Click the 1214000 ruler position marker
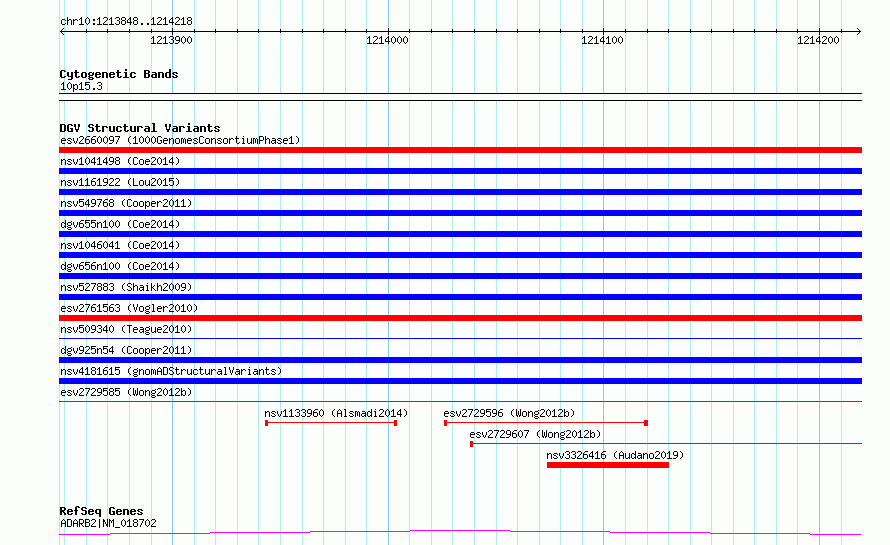 387,40
